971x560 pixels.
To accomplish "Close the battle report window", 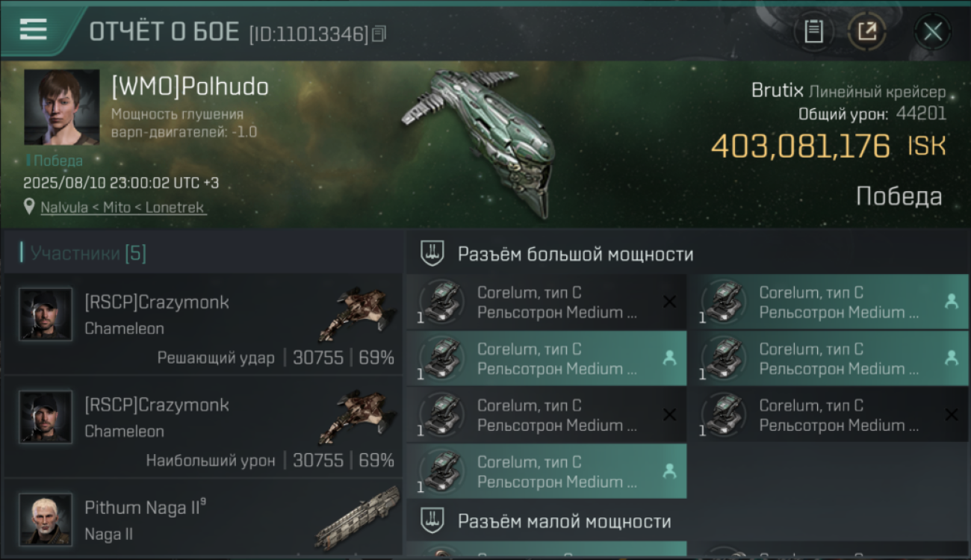I will [x=932, y=31].
